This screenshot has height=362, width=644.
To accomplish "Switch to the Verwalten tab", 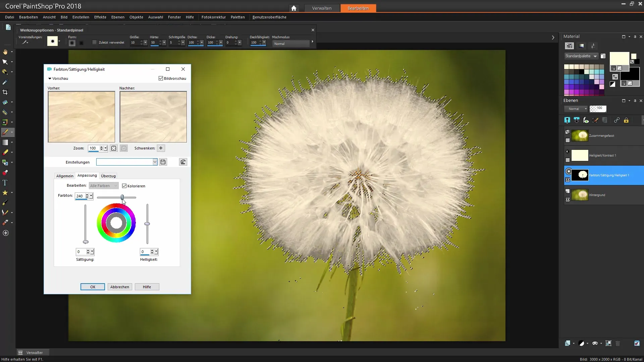I will (322, 8).
